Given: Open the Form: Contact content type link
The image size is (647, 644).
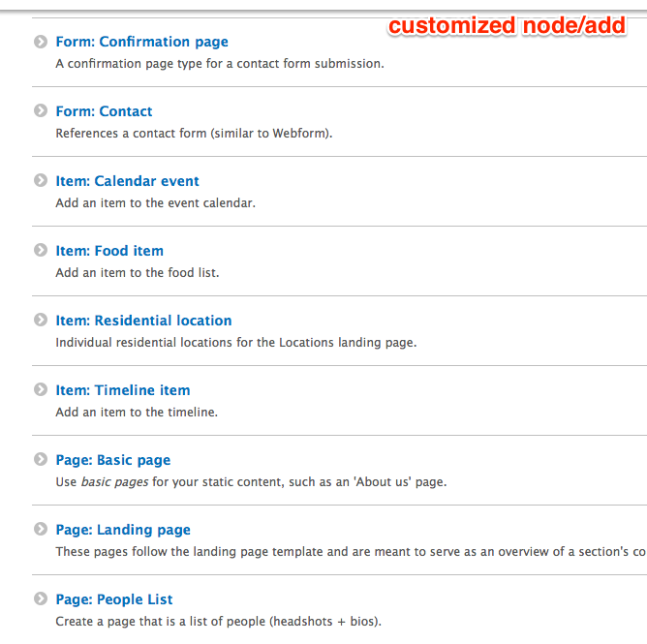Looking at the screenshot, I should (104, 111).
